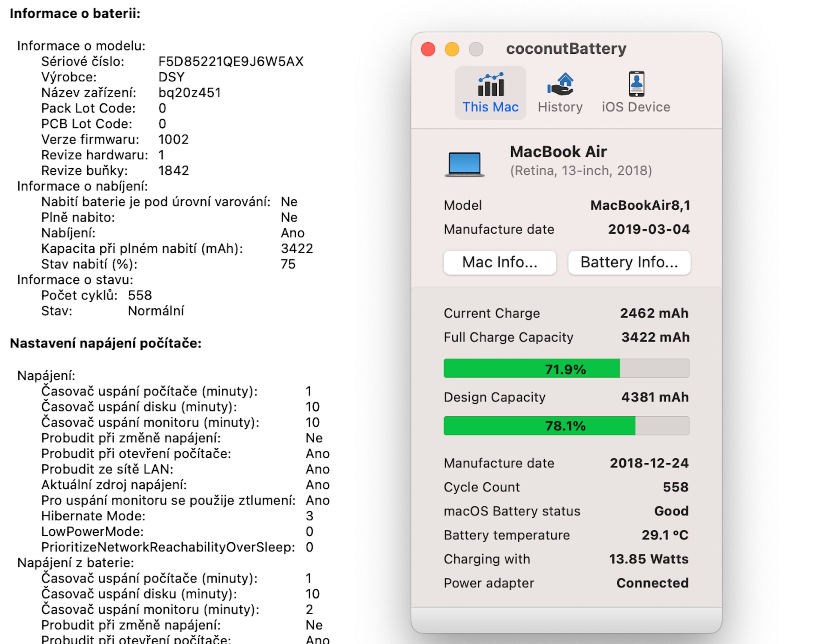Open the Mac Info... dialog
813x644 pixels.
click(500, 262)
